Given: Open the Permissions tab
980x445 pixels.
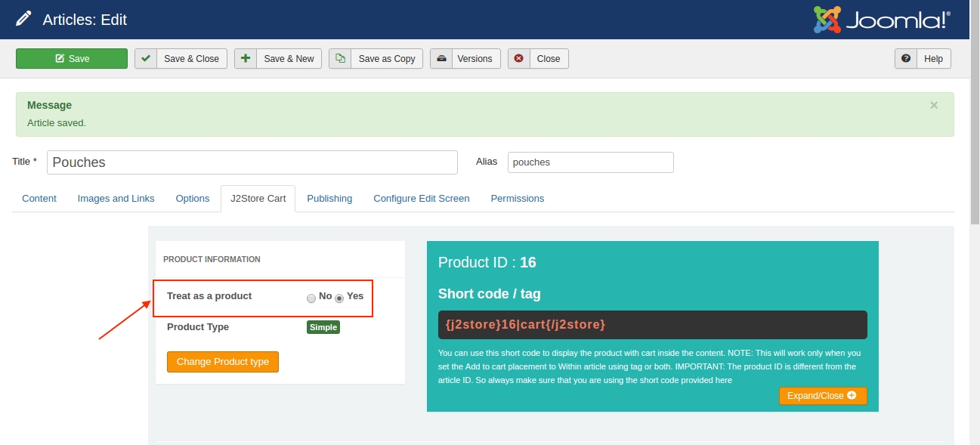Looking at the screenshot, I should (x=517, y=199).
